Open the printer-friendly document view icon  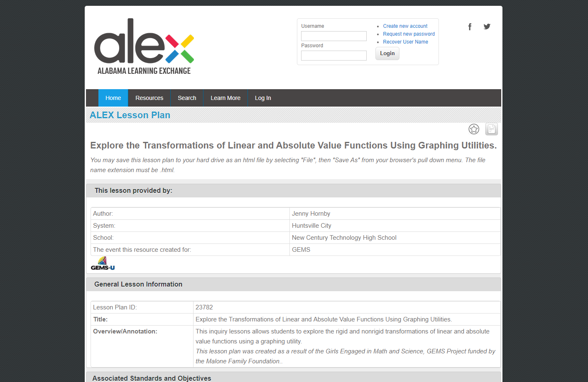[491, 129]
